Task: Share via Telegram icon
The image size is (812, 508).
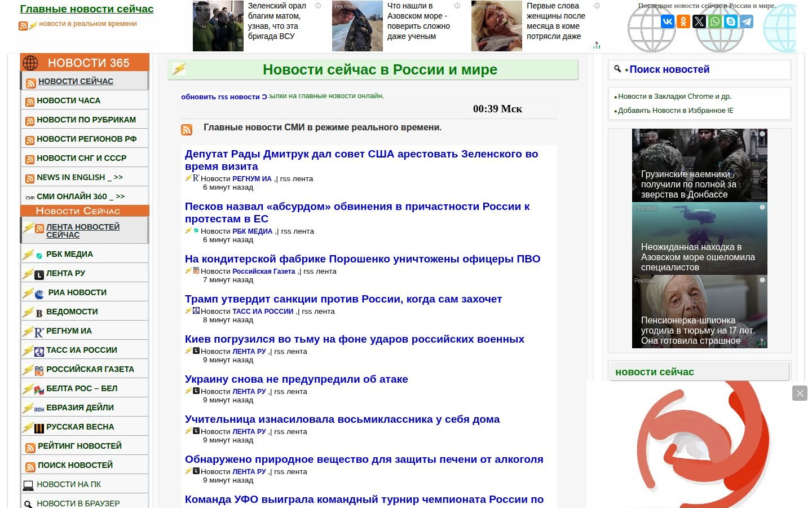Action: coord(747,21)
